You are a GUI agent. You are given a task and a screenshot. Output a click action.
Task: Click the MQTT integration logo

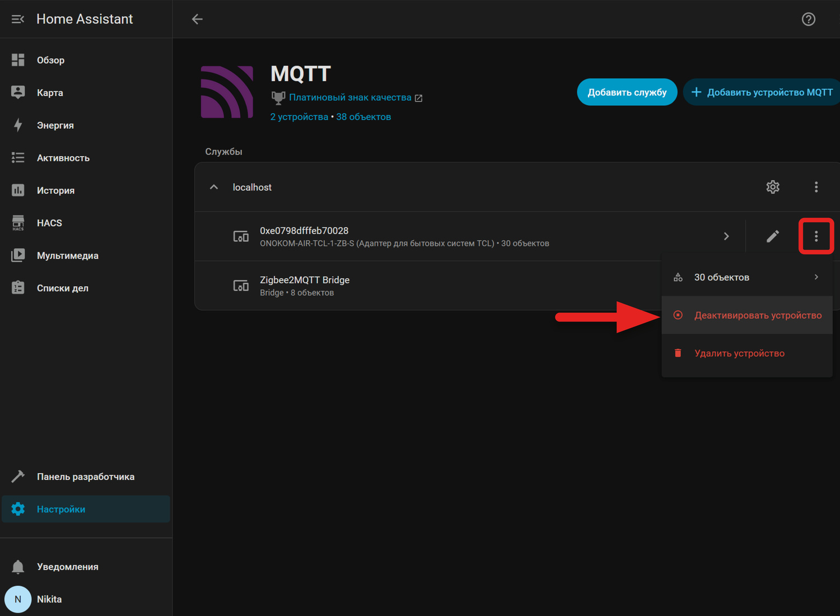[x=227, y=92]
